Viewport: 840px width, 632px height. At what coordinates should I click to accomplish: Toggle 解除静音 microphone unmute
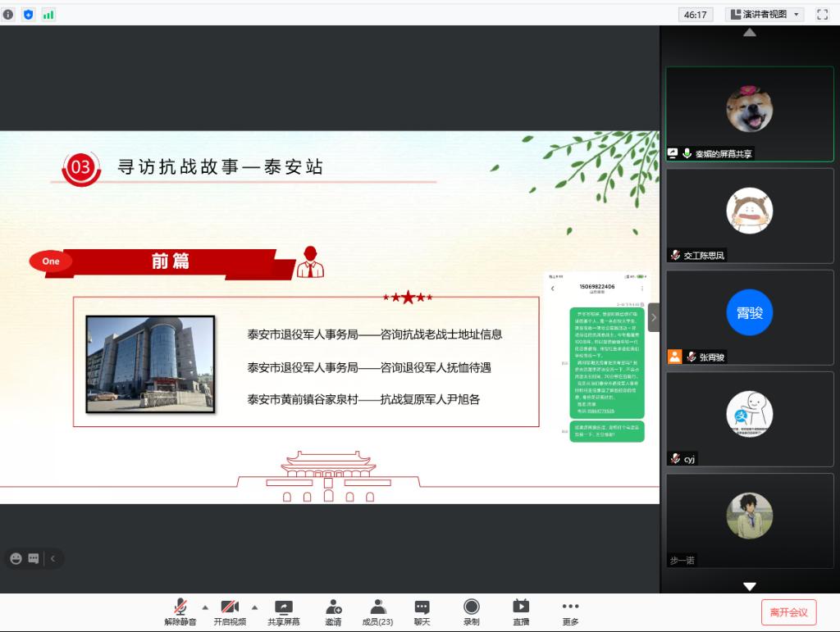point(180,612)
